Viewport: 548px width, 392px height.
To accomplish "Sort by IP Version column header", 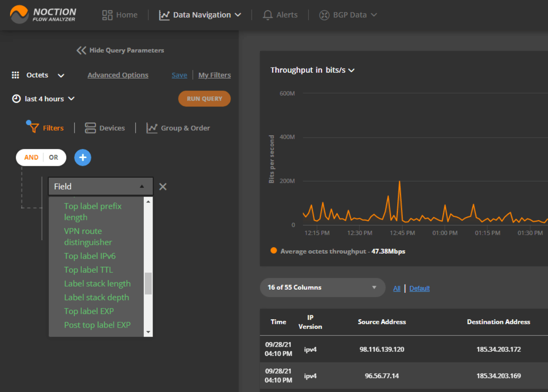I will (310, 322).
